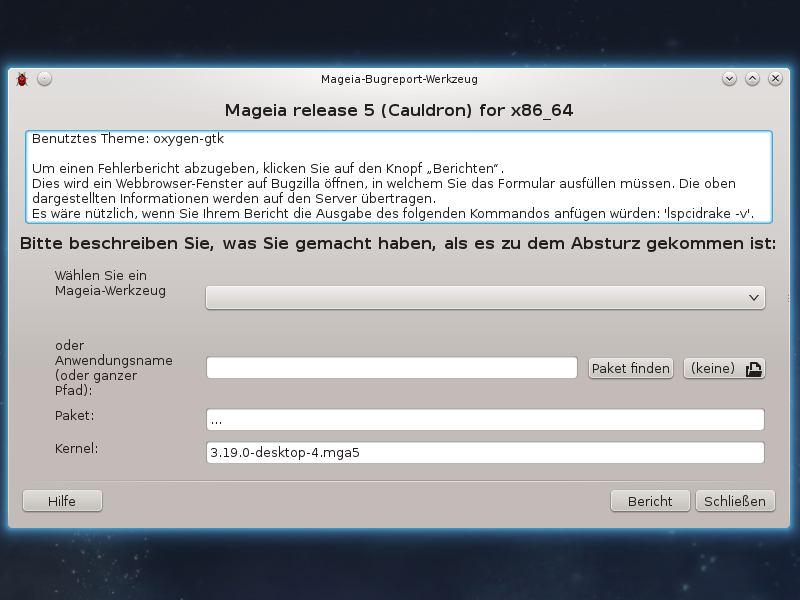Click the 'Bitte beschreiben Sie' heading text
The image size is (800, 600).
398,243
